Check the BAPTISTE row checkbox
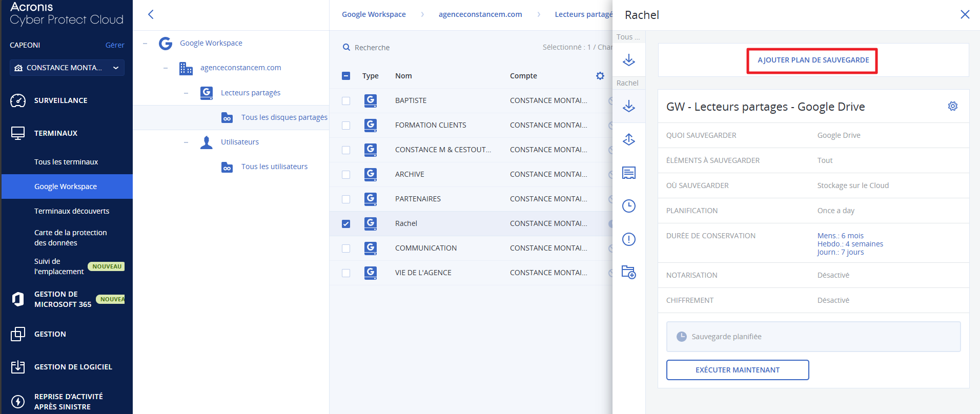The height and width of the screenshot is (414, 980). click(346, 101)
